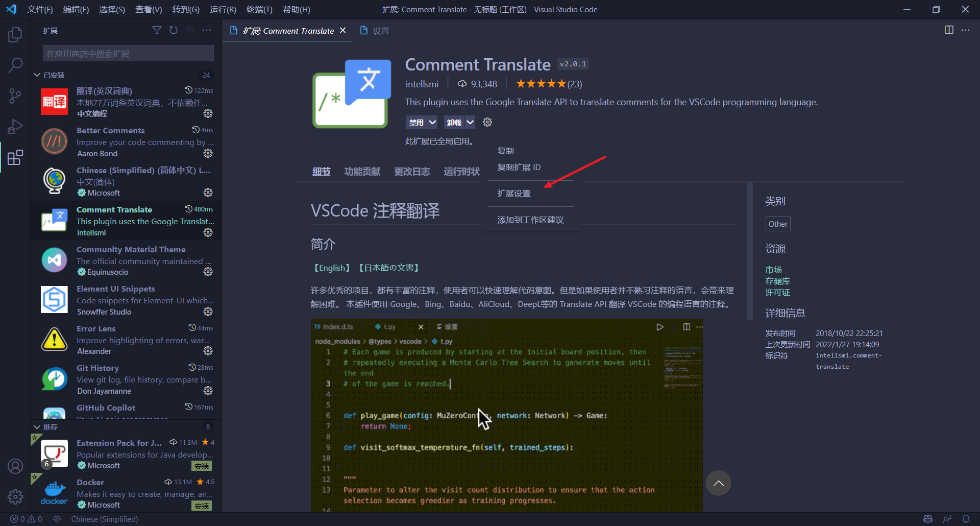Open the Explorer view in activity bar
The width and height of the screenshot is (980, 526).
pyautogui.click(x=15, y=35)
